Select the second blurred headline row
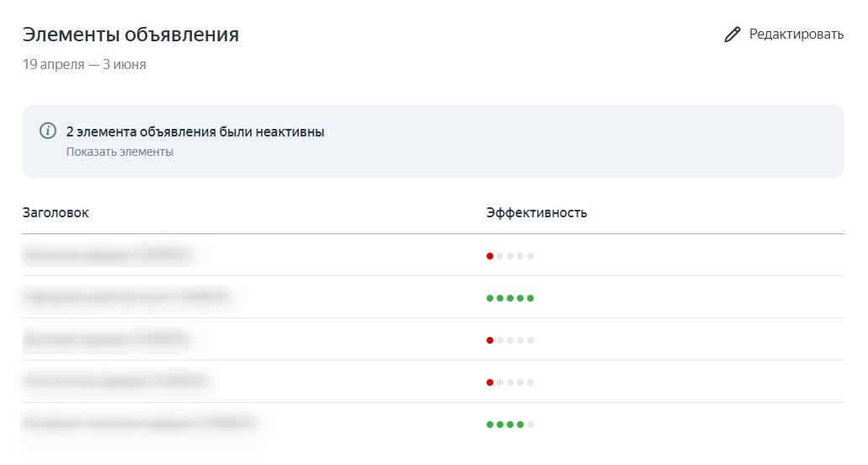This screenshot has height=465, width=868. pos(126,297)
